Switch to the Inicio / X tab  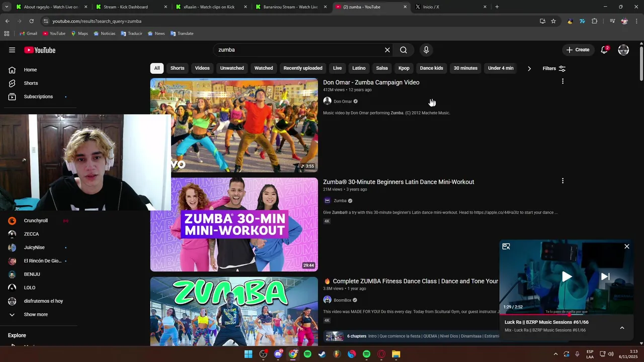[450, 7]
